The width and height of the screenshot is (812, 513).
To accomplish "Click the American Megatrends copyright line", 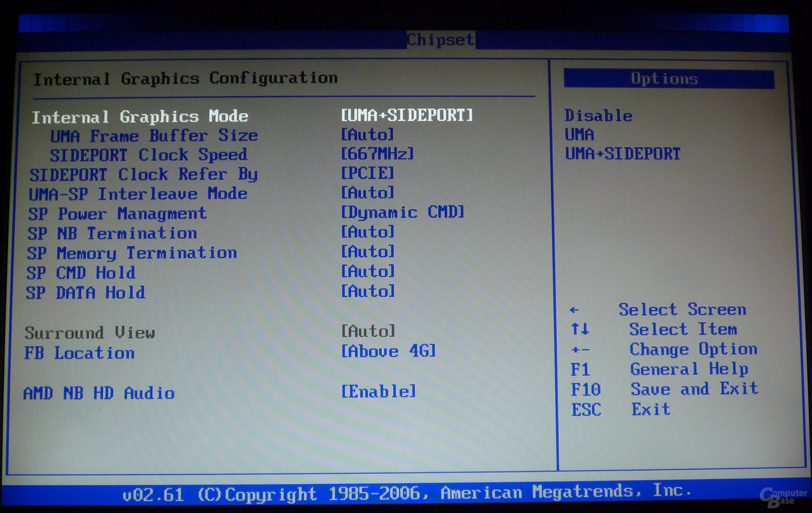I will 406,493.
